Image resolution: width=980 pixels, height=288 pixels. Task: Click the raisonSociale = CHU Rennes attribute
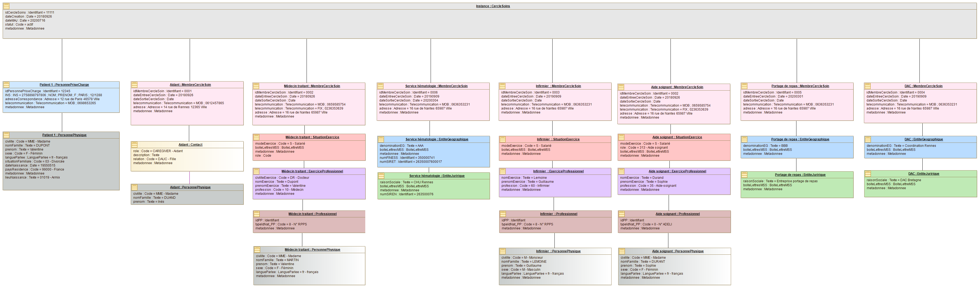[406, 182]
